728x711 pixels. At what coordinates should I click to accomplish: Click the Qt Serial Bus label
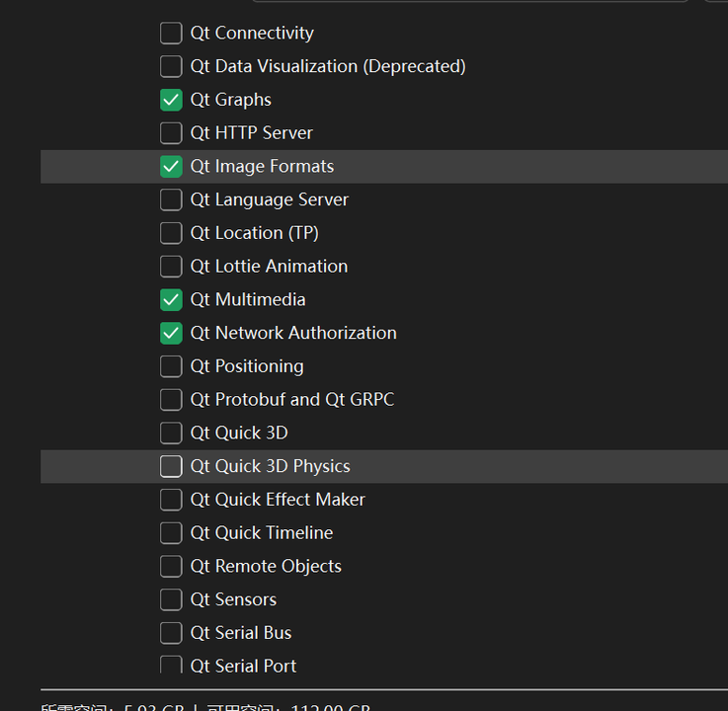241,633
